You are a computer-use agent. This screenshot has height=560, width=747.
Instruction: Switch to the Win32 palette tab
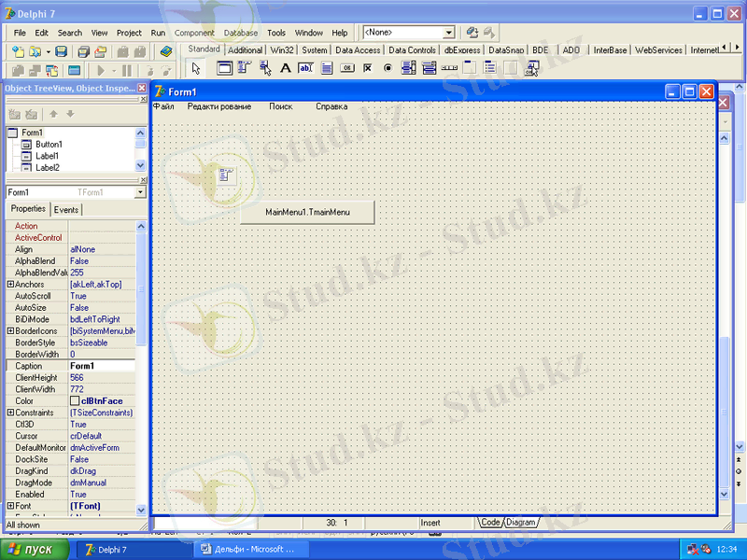[x=282, y=50]
